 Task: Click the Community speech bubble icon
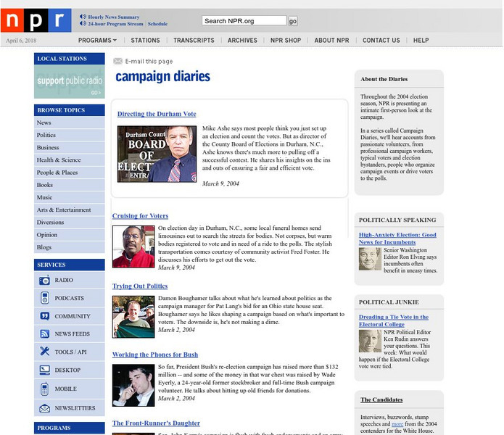pos(45,316)
